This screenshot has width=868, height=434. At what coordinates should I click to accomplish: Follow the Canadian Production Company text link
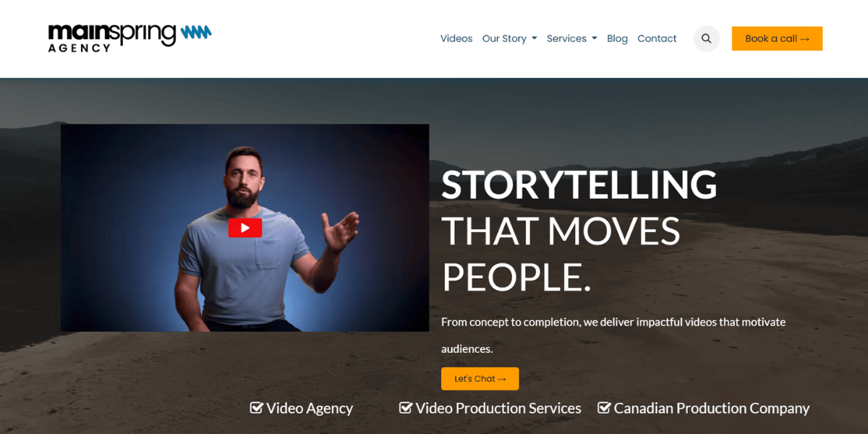click(712, 409)
